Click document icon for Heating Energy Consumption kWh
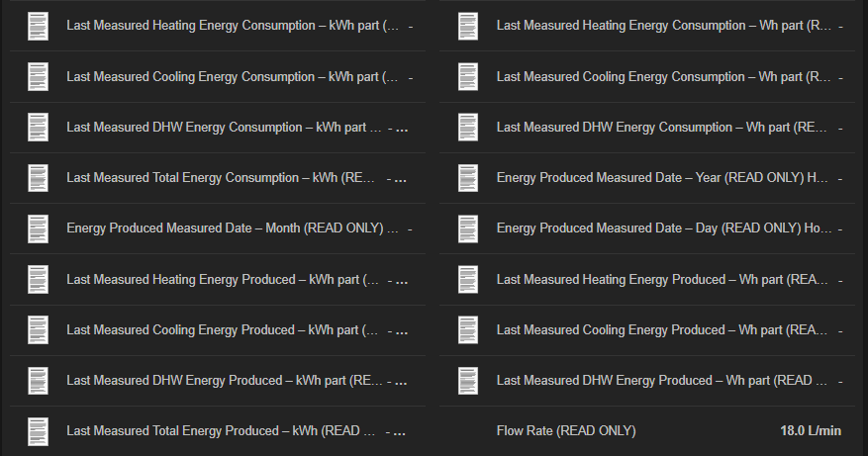 pos(38,26)
